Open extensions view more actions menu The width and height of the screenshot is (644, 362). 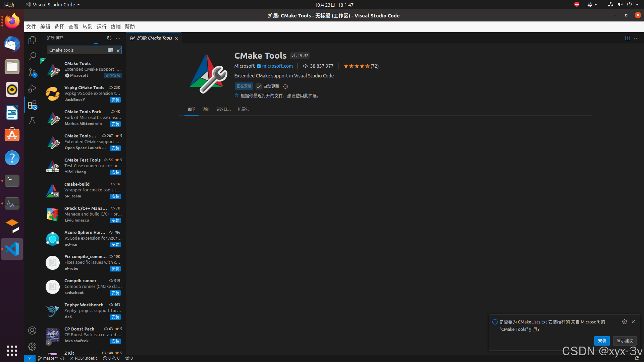118,38
